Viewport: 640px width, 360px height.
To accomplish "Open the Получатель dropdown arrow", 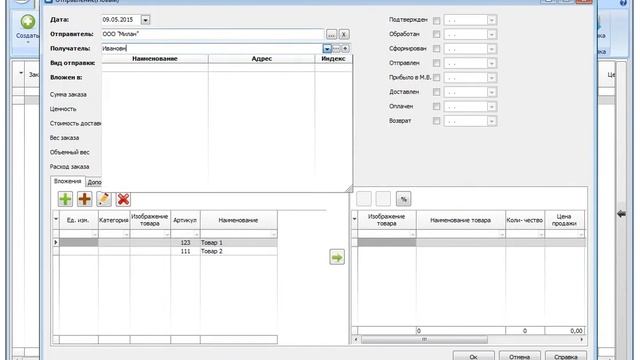I will click(327, 49).
